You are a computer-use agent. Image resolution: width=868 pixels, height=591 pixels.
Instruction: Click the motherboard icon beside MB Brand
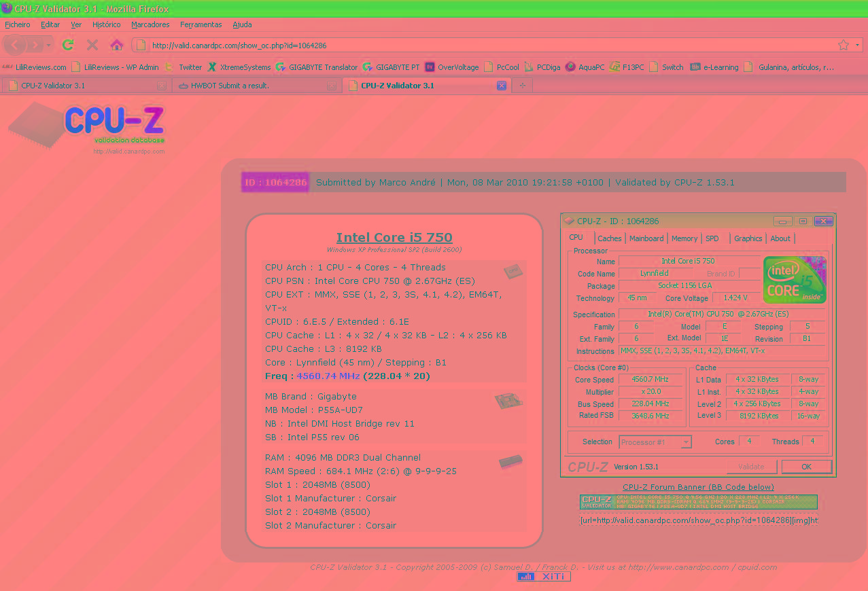click(508, 401)
